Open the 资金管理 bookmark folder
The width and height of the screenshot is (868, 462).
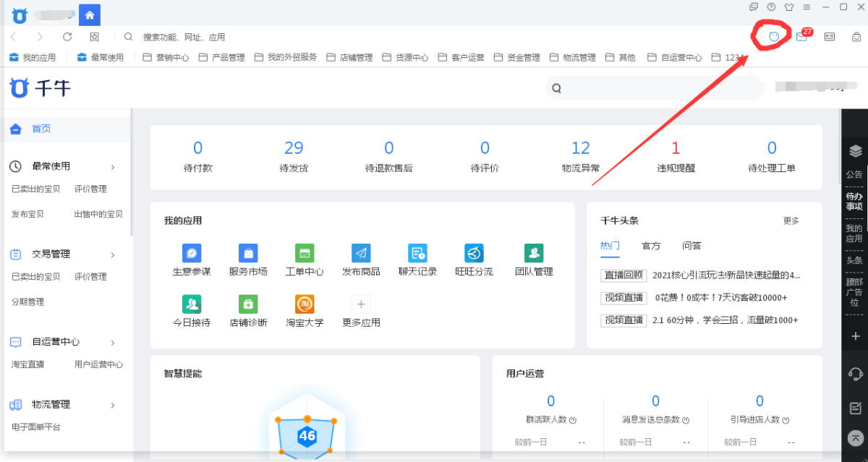(x=517, y=57)
